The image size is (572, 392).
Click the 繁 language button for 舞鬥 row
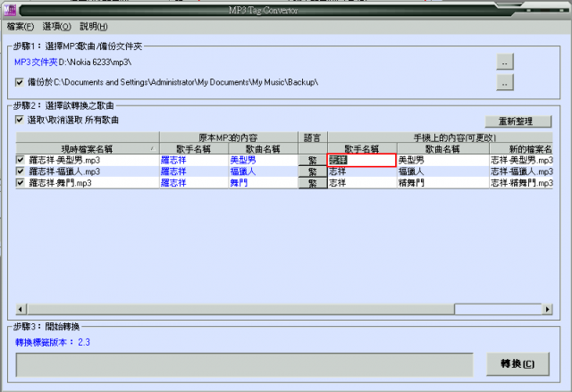[x=313, y=183]
